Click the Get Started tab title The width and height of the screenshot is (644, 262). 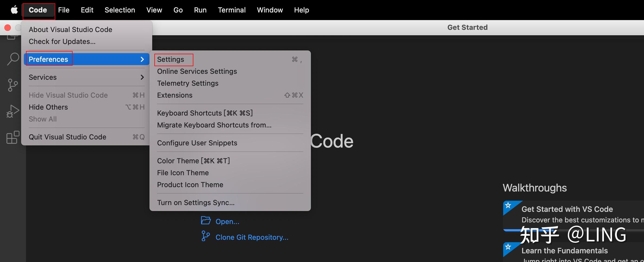point(467,27)
